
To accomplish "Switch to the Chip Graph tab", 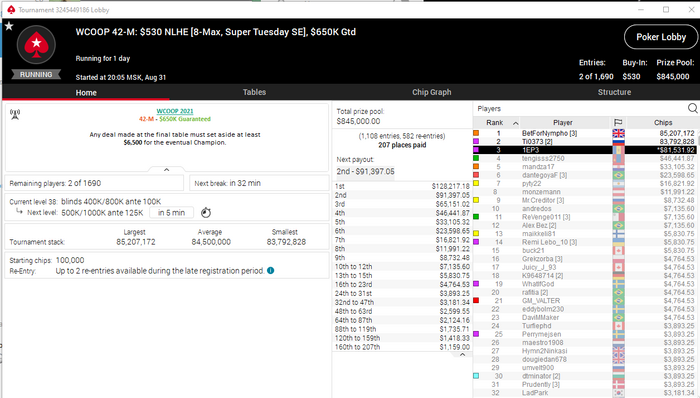I will click(x=431, y=92).
